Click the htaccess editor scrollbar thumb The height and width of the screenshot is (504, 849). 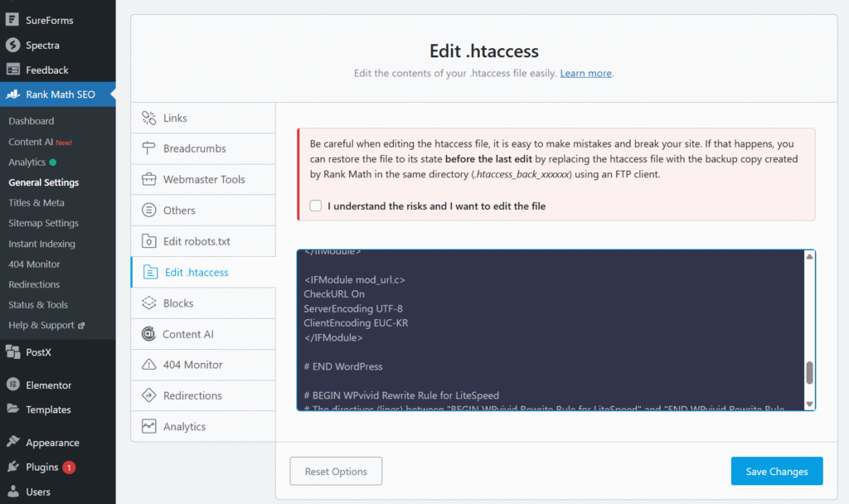pos(809,372)
